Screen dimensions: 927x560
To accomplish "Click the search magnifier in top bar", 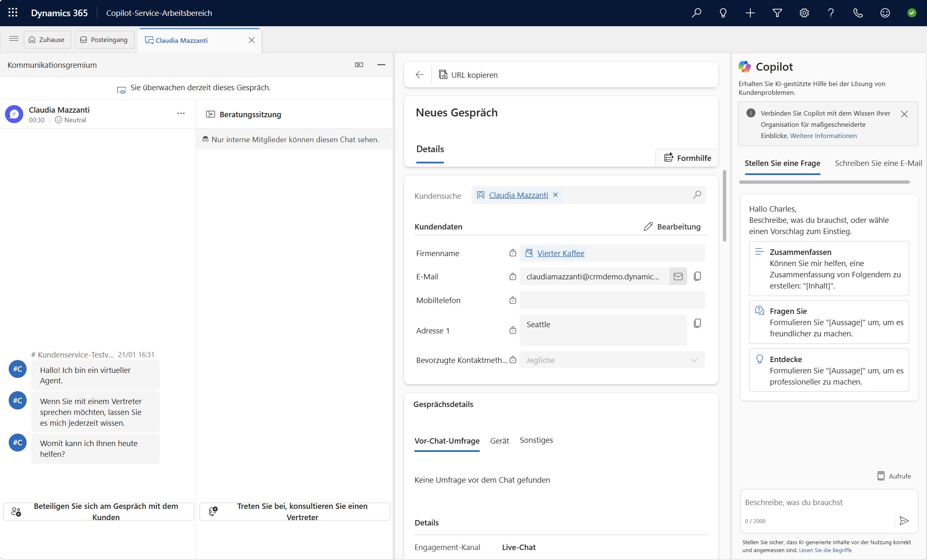I will pos(696,13).
